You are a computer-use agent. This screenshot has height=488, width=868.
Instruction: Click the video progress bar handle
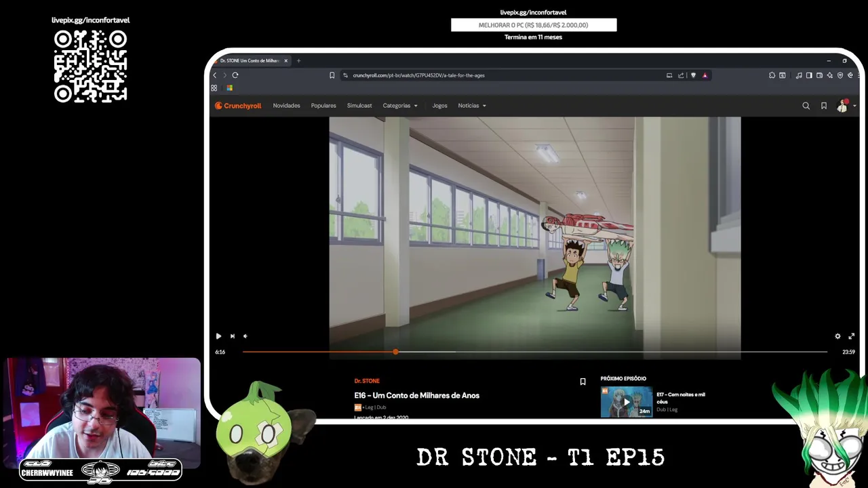point(395,352)
